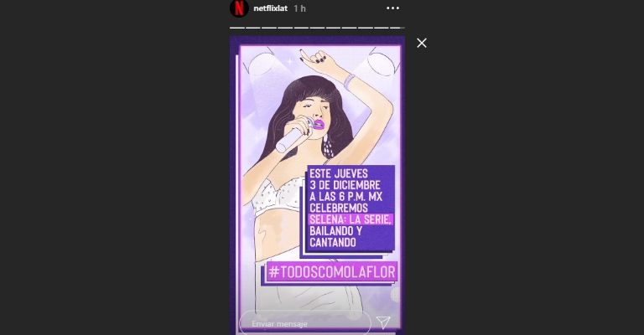Image resolution: width=644 pixels, height=335 pixels.
Task: Jump to the fourth story progress segment
Action: click(x=285, y=28)
